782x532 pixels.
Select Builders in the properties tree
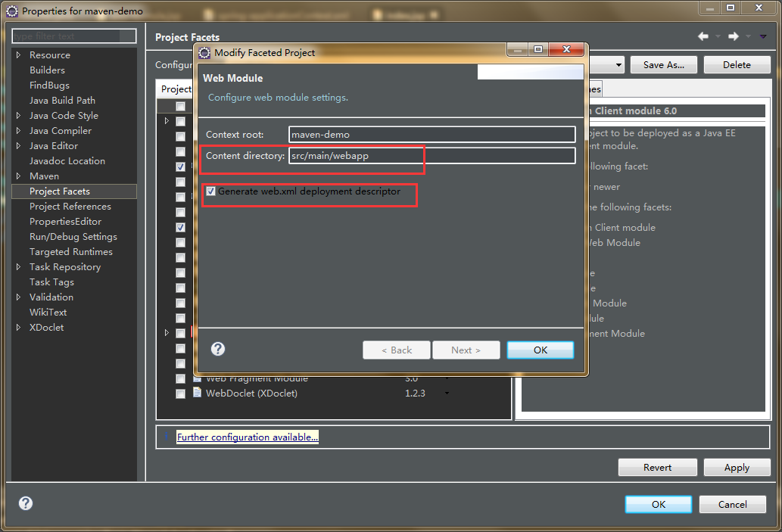(48, 70)
